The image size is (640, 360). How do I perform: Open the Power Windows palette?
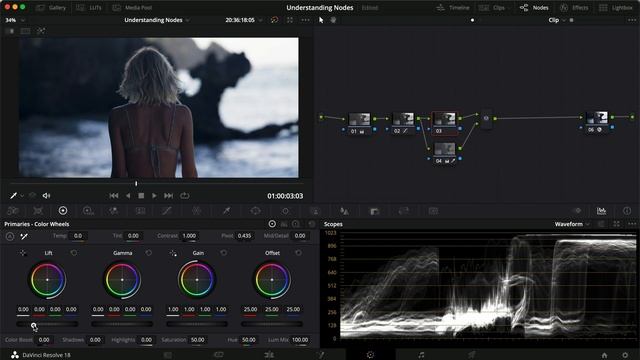tap(256, 211)
